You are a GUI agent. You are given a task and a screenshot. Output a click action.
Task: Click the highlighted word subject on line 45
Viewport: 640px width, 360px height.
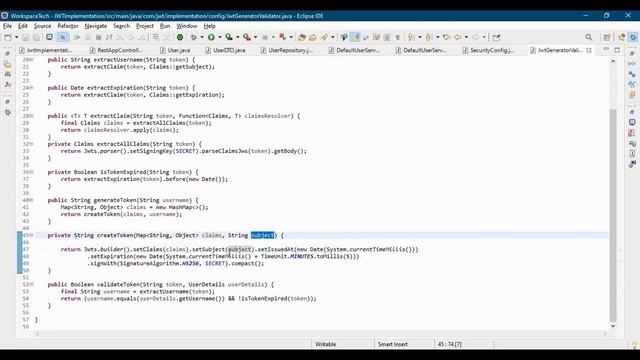[x=263, y=235]
